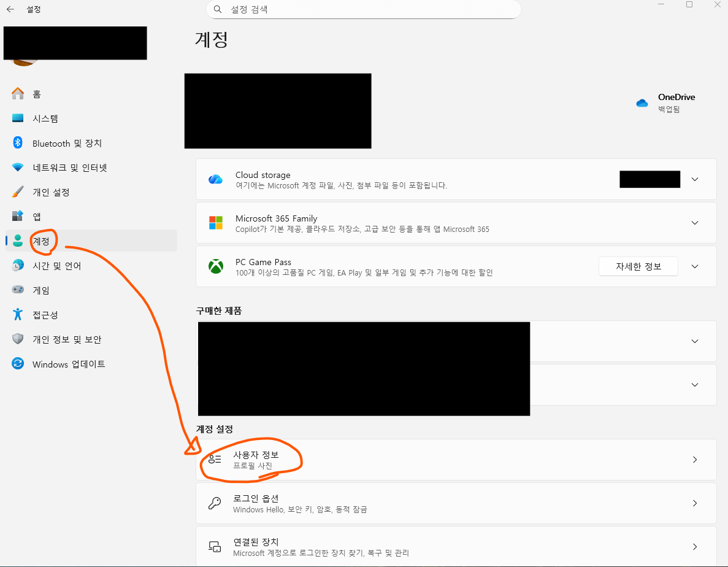Click the 로그인 옵션 key icon

click(x=215, y=503)
